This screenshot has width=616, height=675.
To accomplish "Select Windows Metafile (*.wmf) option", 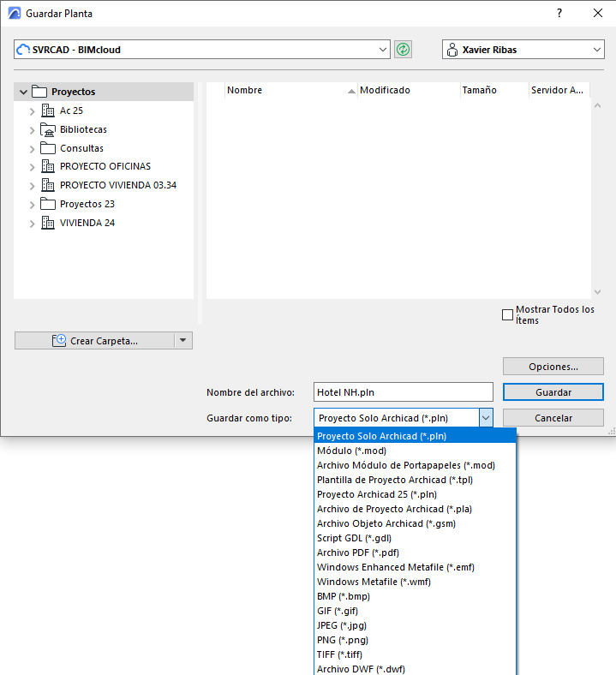I will 416,582.
